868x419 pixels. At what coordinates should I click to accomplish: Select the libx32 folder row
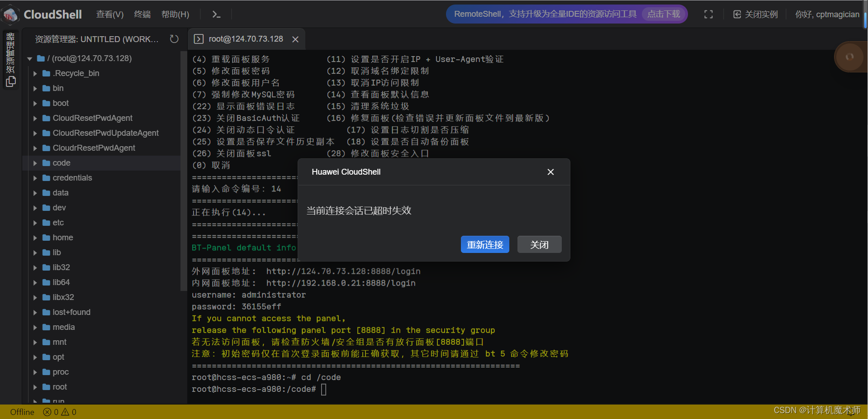point(101,297)
